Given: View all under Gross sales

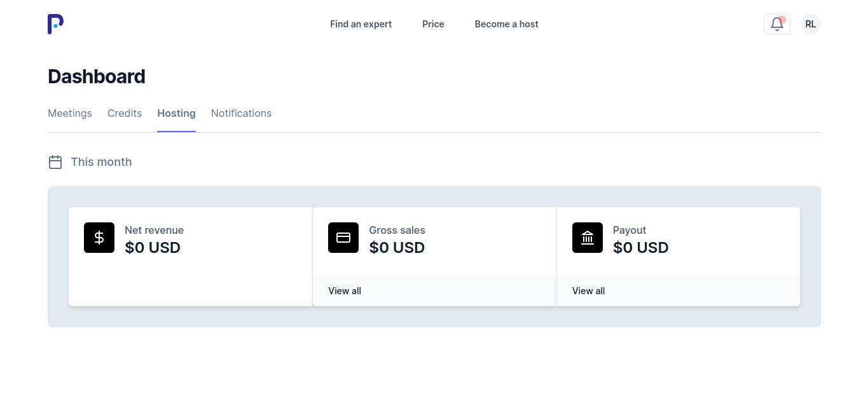Looking at the screenshot, I should pyautogui.click(x=345, y=291).
